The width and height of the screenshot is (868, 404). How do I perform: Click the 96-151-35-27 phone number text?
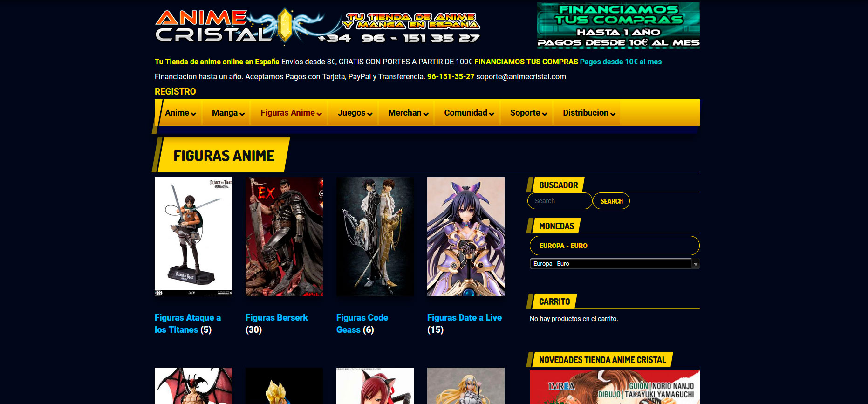tap(451, 76)
